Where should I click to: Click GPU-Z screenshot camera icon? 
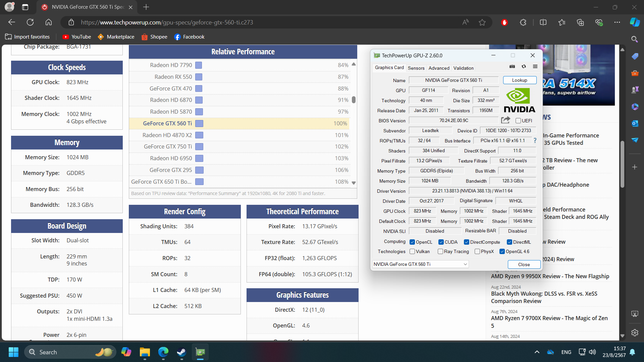tap(512, 67)
